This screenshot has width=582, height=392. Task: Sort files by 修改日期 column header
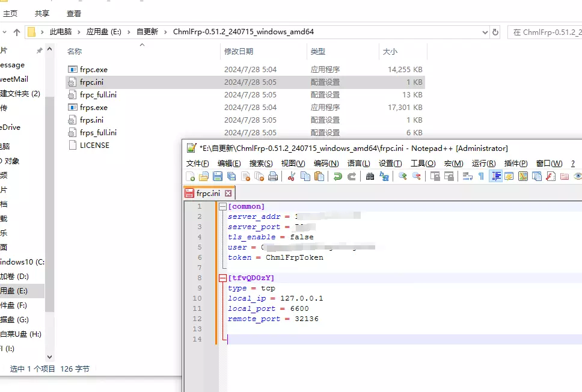(x=263, y=52)
